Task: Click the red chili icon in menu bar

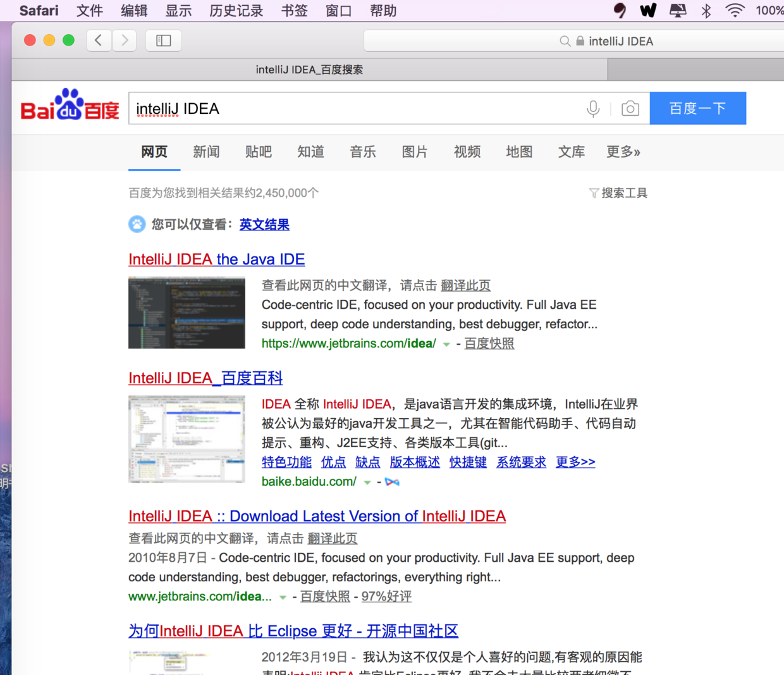Action: click(620, 11)
